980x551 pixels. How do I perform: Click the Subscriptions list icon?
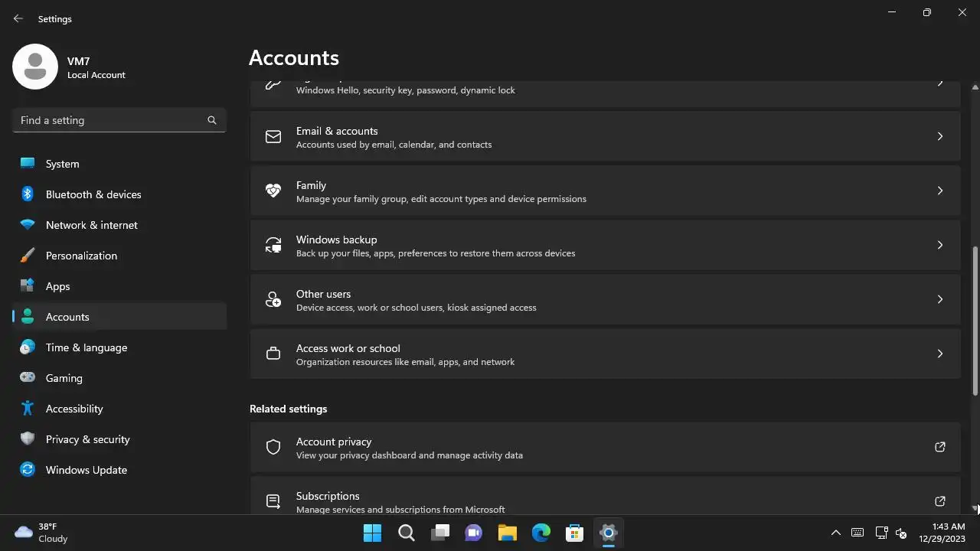[x=273, y=501]
